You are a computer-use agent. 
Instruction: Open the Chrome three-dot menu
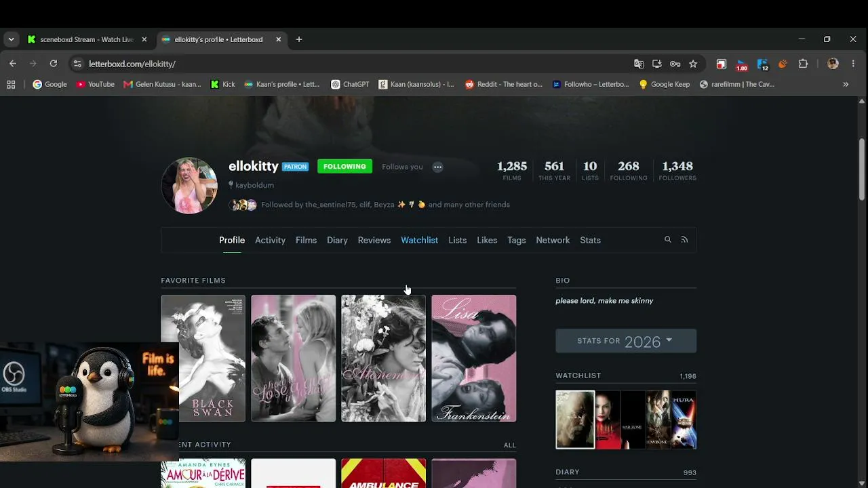click(853, 64)
